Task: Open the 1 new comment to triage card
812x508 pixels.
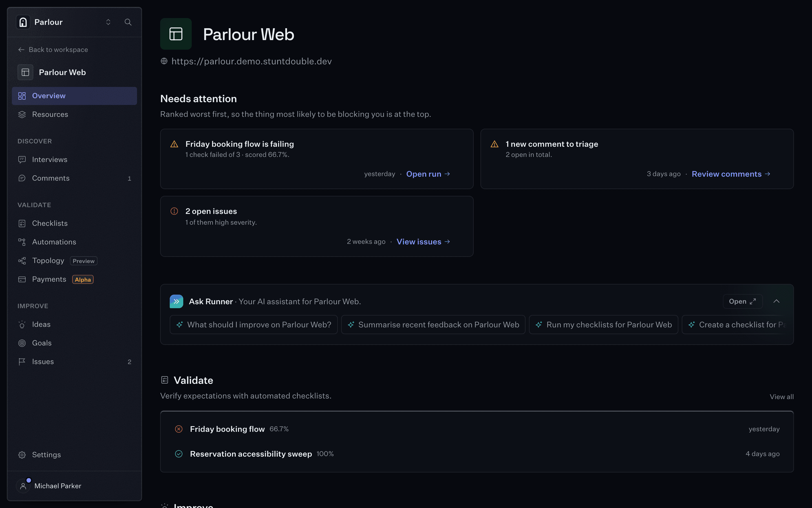Action: (637, 159)
